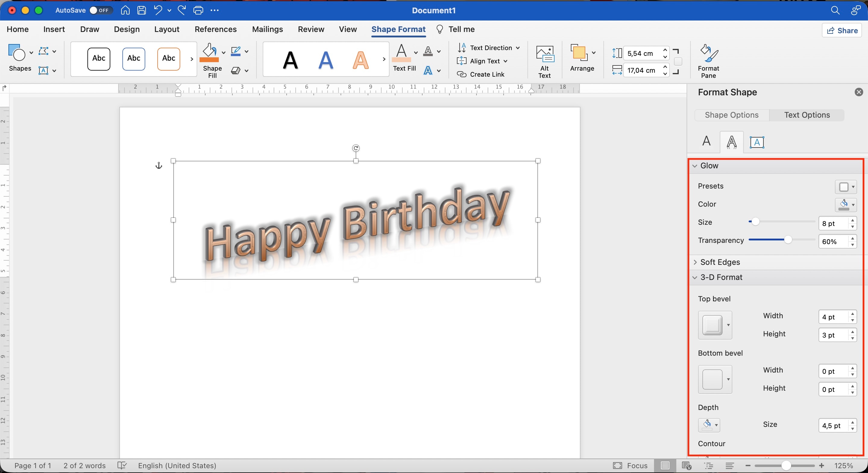Click the Print icon

[x=198, y=10]
